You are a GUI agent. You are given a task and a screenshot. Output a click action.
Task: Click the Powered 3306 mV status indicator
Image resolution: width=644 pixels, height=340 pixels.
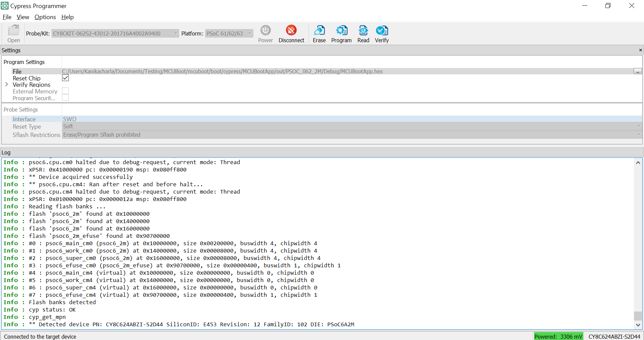click(x=558, y=336)
